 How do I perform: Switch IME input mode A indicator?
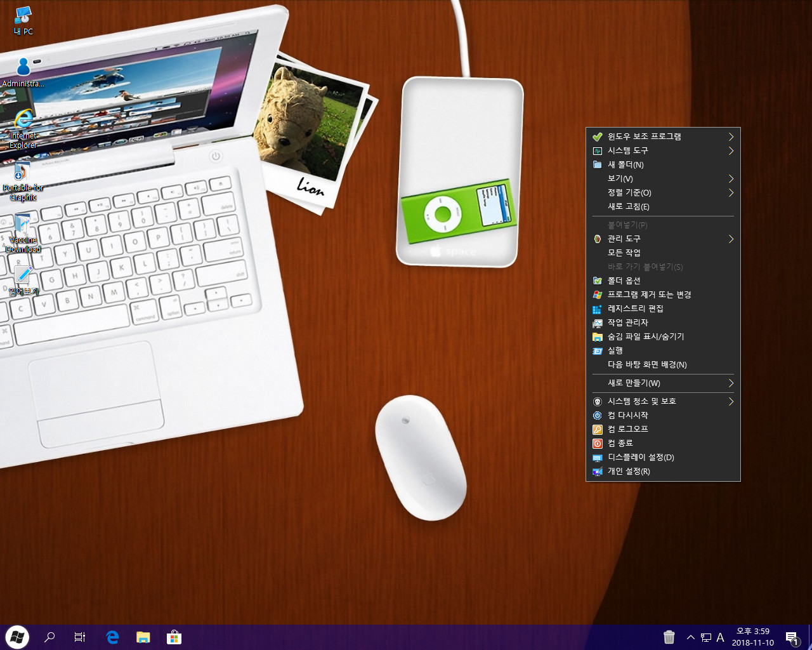pos(720,637)
